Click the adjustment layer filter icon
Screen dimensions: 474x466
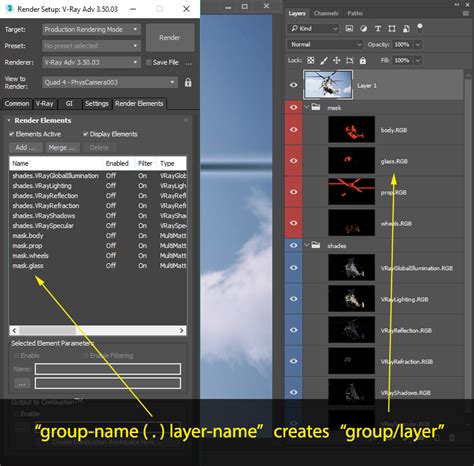[x=363, y=29]
